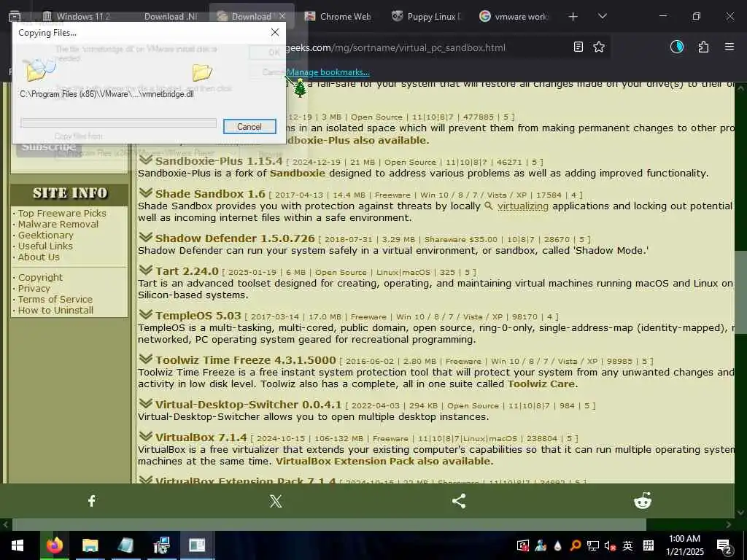Open a new browser tab

(x=573, y=16)
